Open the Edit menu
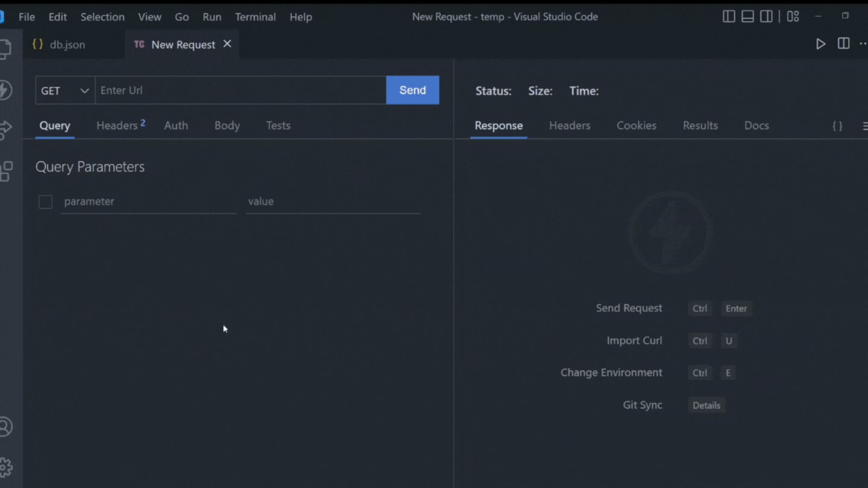The height and width of the screenshot is (488, 868). click(57, 17)
